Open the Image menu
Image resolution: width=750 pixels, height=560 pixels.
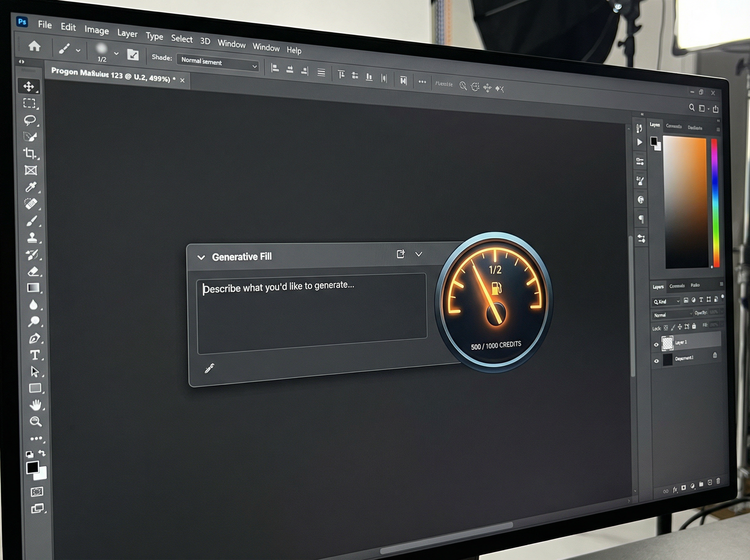[x=97, y=30]
